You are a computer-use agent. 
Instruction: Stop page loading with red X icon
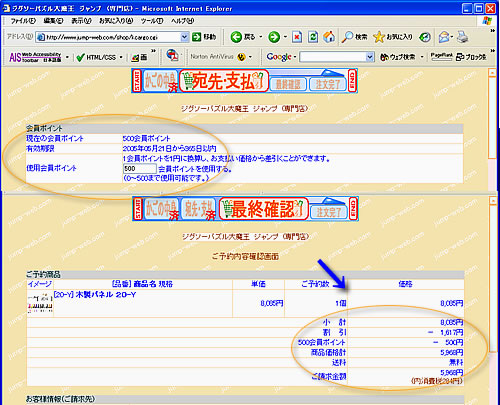coord(297,37)
